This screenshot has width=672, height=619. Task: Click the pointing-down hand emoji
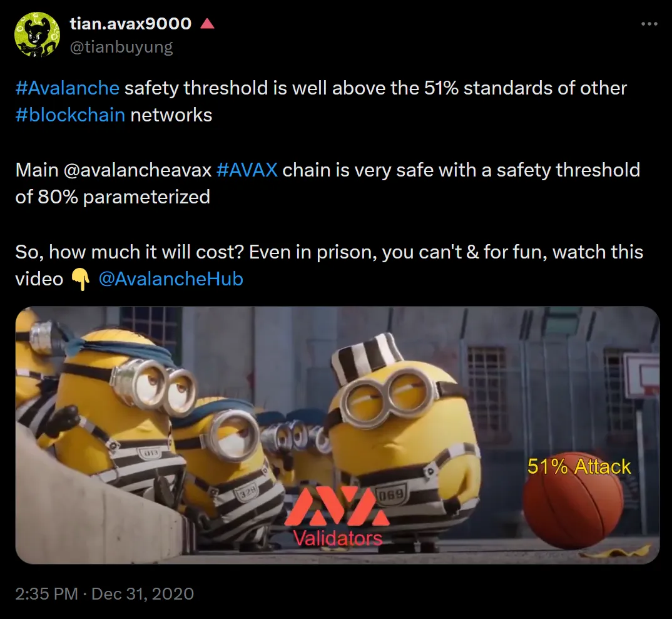point(80,280)
